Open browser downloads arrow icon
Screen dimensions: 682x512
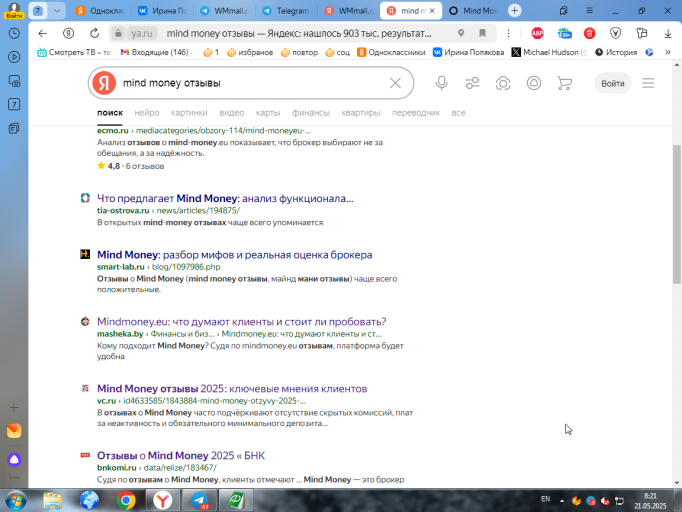[668, 33]
